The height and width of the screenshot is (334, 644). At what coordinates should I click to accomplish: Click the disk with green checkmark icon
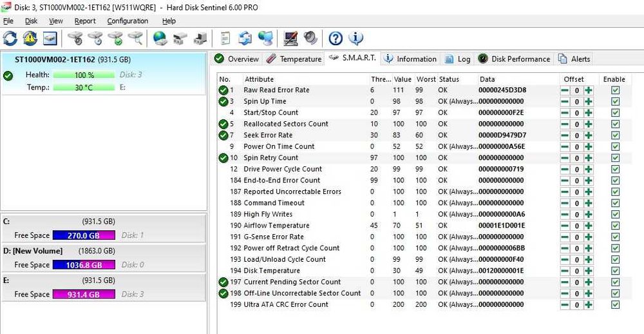click(x=115, y=38)
